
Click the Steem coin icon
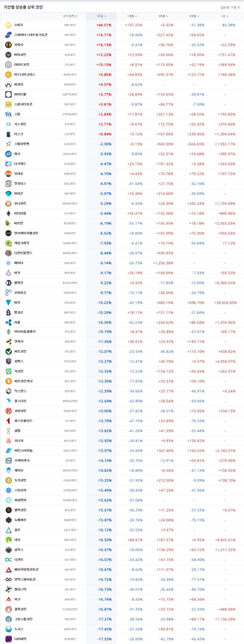[8, 114]
